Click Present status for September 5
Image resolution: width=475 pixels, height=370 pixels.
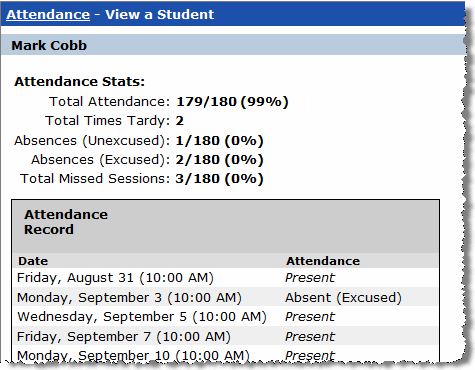pos(310,316)
